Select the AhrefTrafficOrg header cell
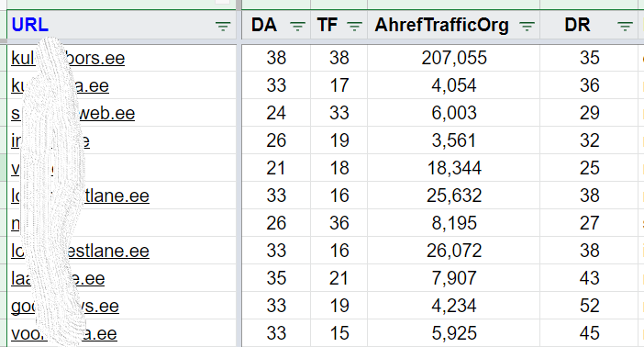This screenshot has width=644, height=347. tap(453, 25)
